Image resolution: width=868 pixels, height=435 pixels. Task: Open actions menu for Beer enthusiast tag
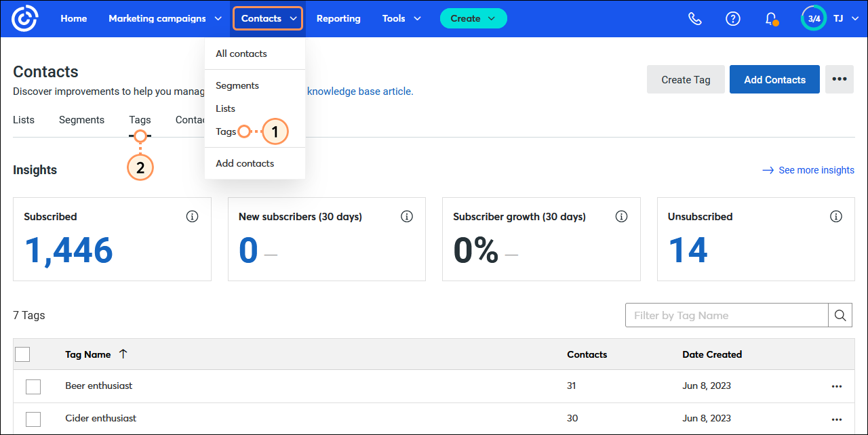click(836, 386)
